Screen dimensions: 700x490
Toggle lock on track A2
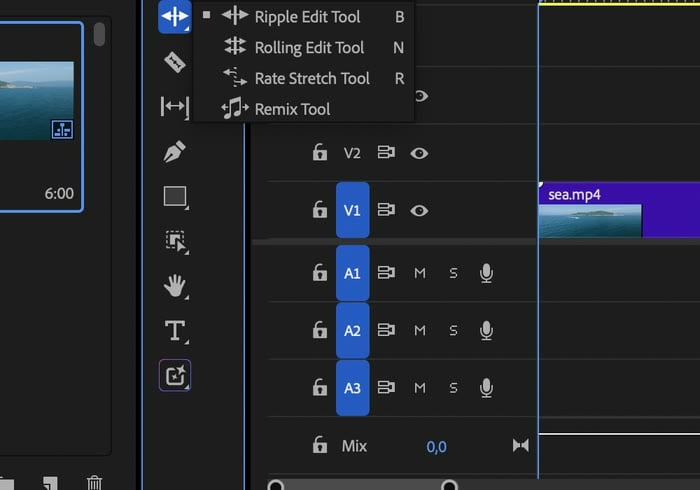pos(320,330)
